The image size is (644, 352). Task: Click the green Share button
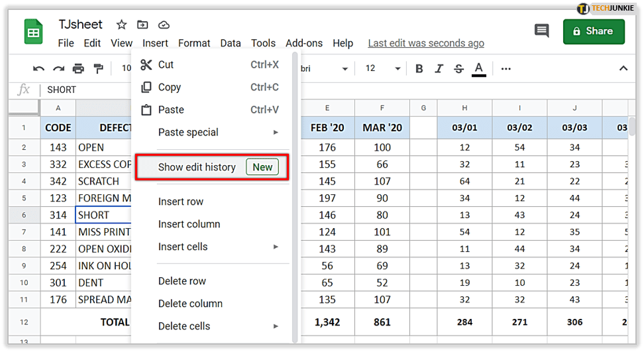click(x=593, y=30)
